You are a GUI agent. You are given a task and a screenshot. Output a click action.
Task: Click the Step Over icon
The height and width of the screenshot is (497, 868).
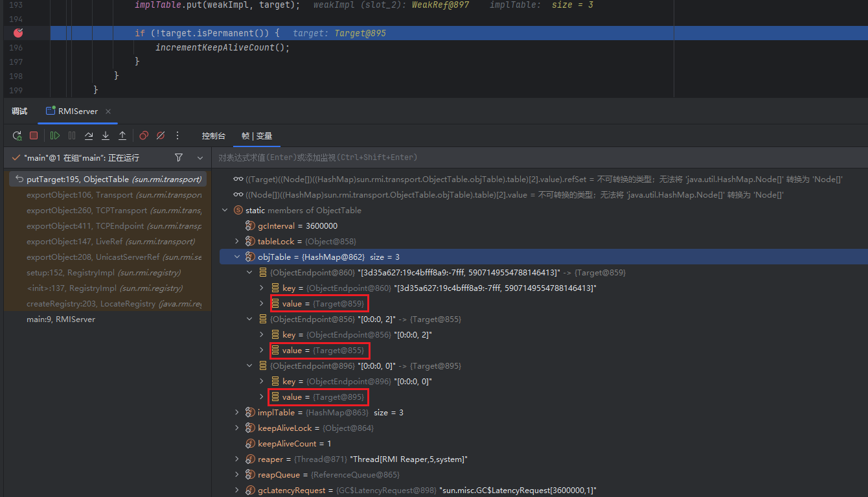pyautogui.click(x=89, y=135)
